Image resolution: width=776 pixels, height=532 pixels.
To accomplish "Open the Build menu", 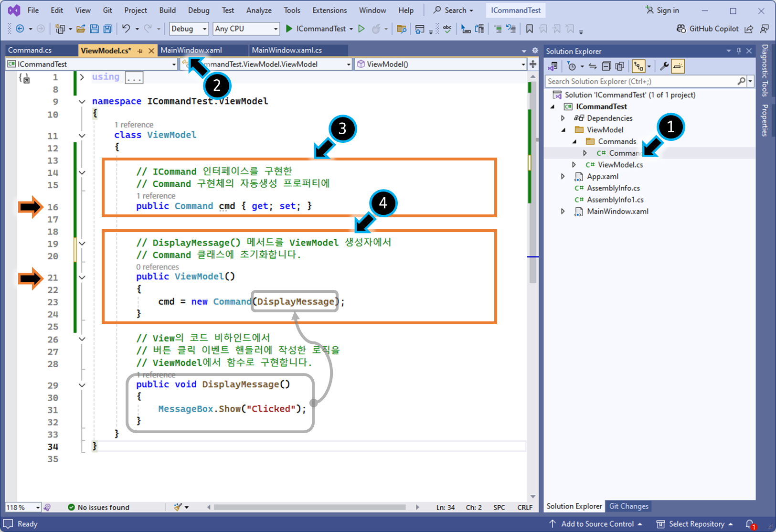I will [167, 10].
